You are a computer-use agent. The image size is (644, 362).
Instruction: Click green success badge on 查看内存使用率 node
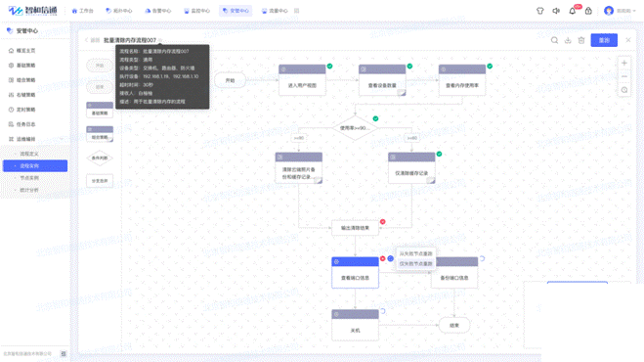pos(490,66)
